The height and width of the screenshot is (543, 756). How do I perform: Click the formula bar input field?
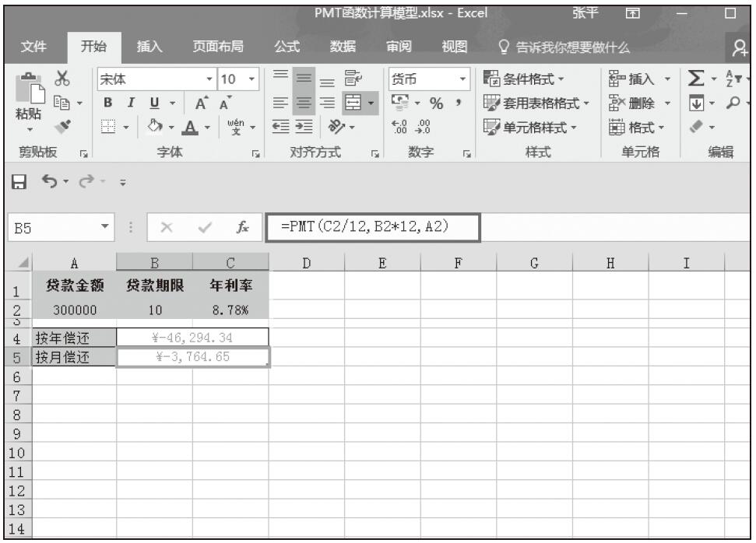(x=372, y=228)
